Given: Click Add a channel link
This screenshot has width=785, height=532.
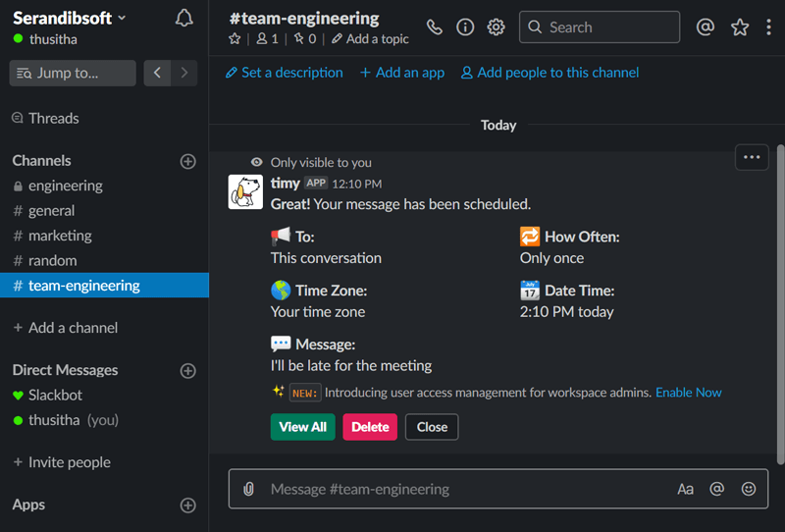Looking at the screenshot, I should point(66,328).
